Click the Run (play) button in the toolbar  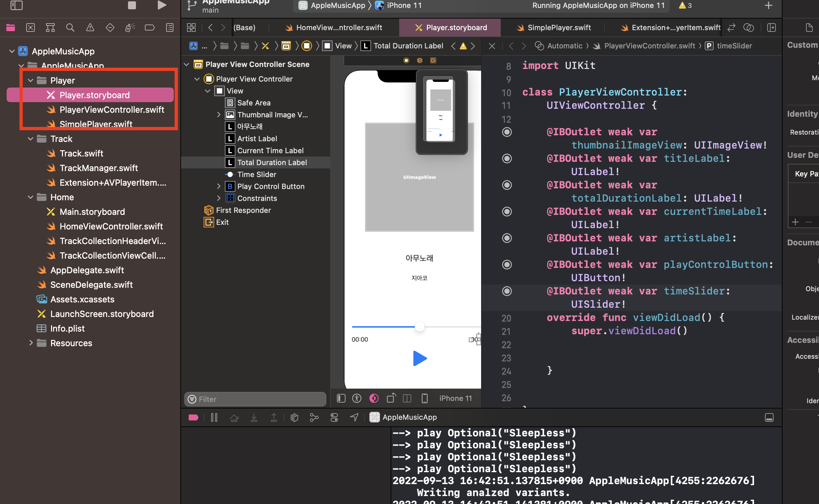pyautogui.click(x=162, y=5)
